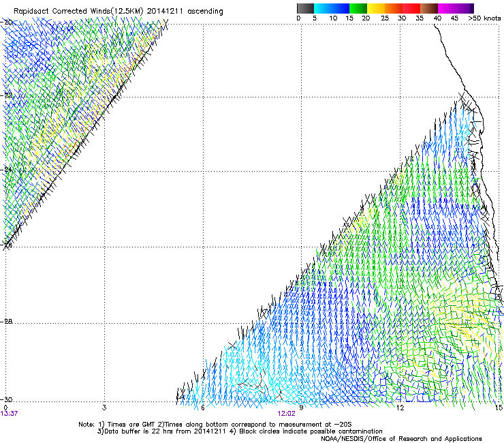The image size is (504, 443).
Task: Click the '>50 knots' legend label
Action: click(x=484, y=18)
